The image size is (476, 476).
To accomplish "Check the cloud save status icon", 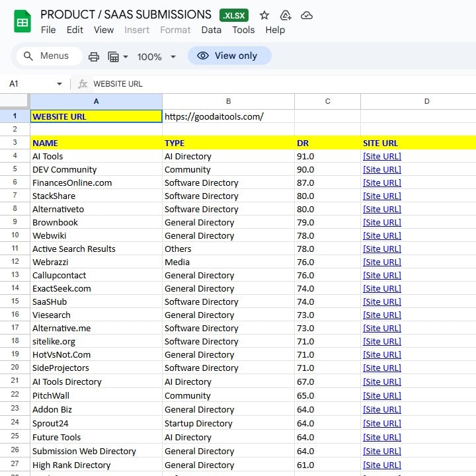I will coord(307,15).
